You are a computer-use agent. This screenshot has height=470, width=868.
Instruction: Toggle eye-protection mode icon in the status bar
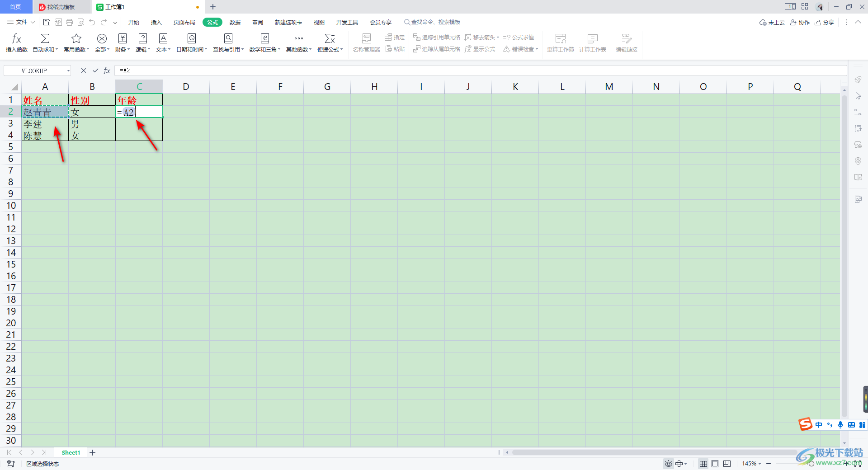pyautogui.click(x=669, y=464)
